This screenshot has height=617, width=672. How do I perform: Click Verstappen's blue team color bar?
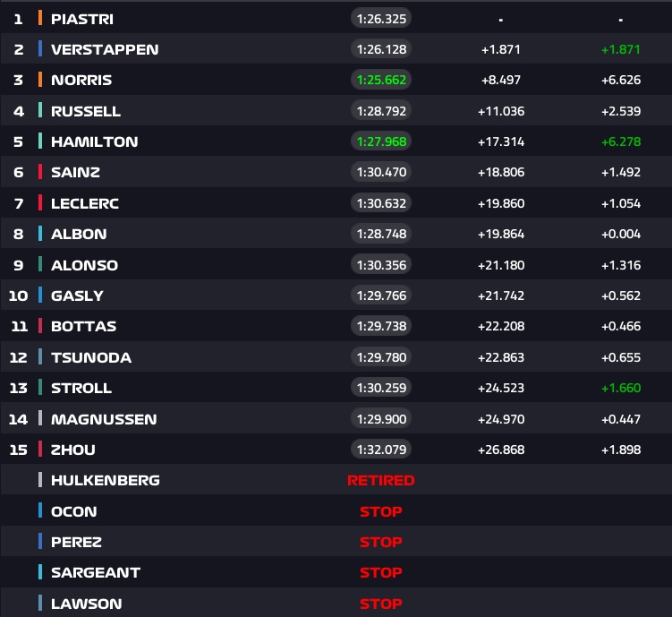(40, 49)
